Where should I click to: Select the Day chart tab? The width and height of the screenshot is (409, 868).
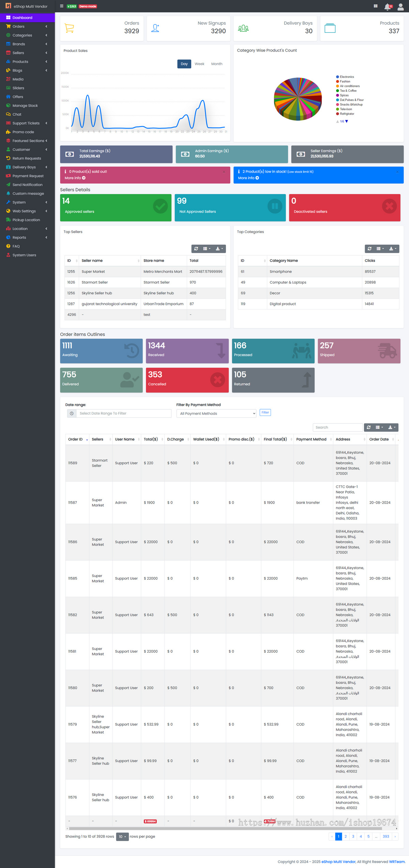(184, 64)
